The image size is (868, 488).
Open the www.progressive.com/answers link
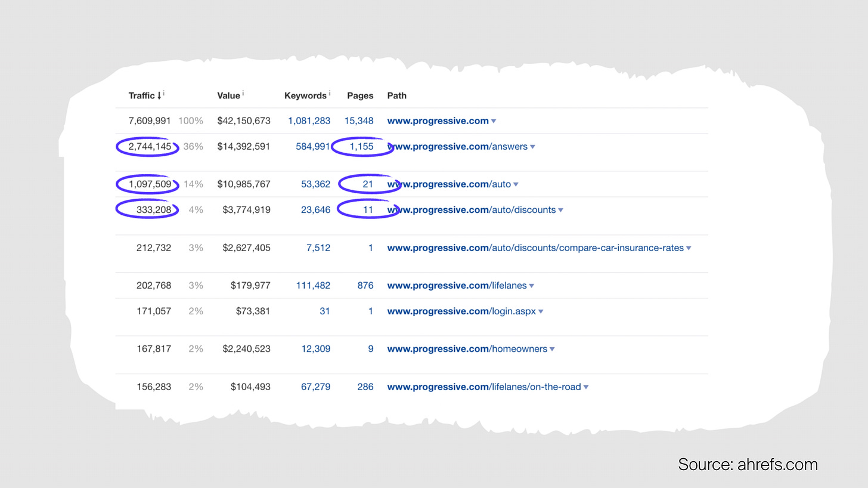pos(457,146)
